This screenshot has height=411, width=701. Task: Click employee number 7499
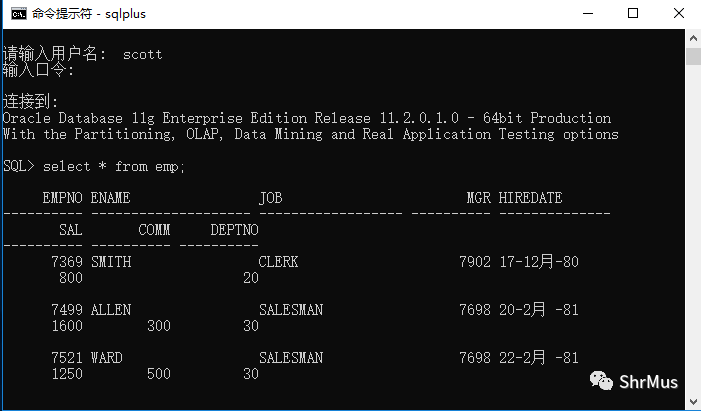pyautogui.click(x=67, y=309)
